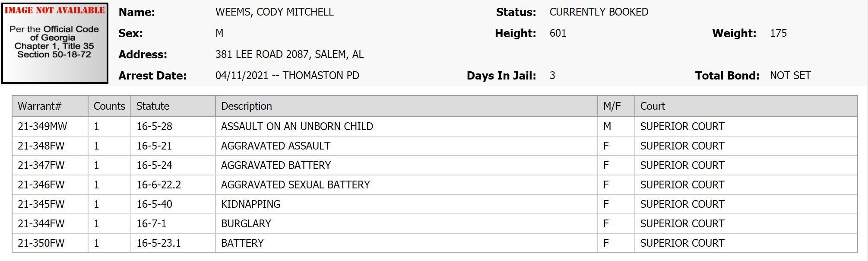Click statute 16-5-28 in the first row
This screenshot has width=868, height=261.
[x=154, y=127]
